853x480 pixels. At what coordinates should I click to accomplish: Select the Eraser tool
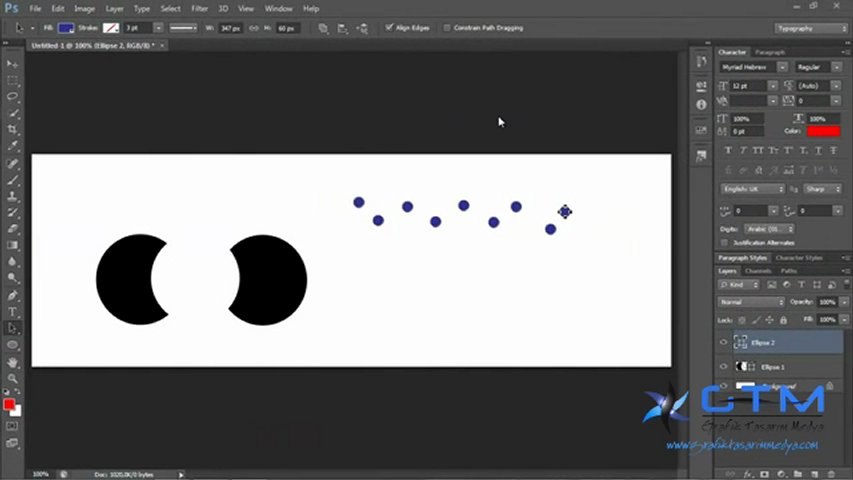[x=12, y=229]
